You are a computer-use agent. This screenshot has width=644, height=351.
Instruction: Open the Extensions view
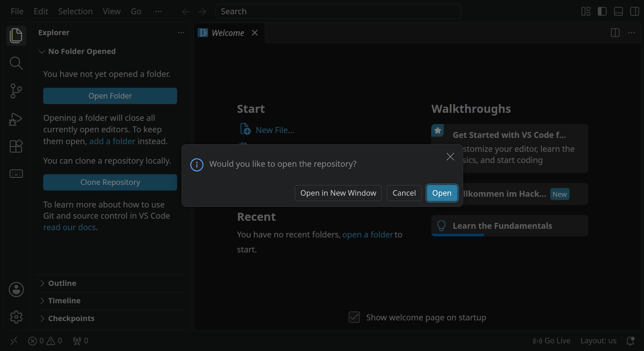tap(16, 146)
